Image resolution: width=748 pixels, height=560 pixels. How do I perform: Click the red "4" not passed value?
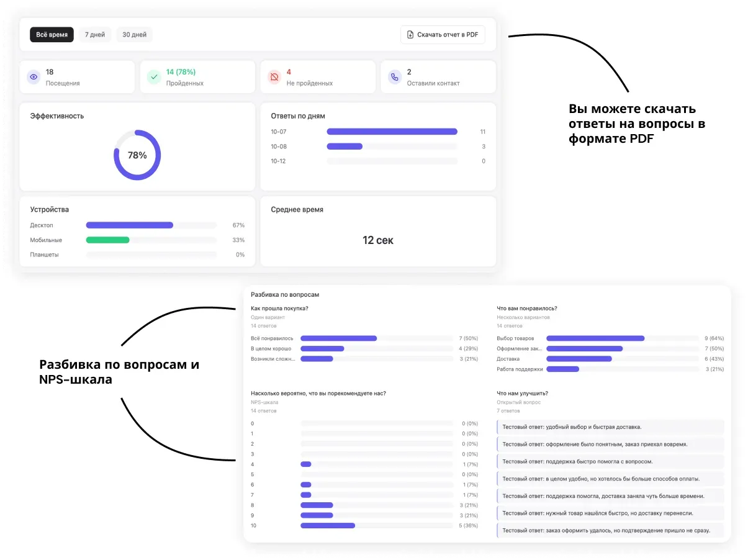pos(289,72)
